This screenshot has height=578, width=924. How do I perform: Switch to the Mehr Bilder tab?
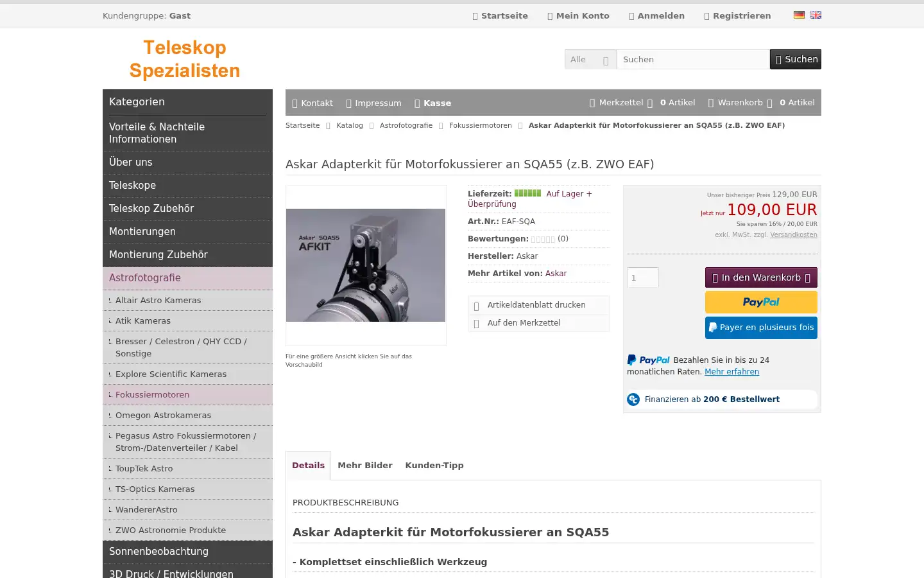coord(365,466)
